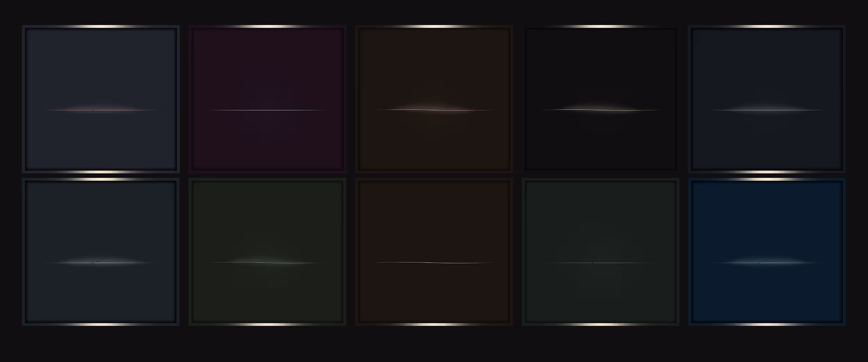This screenshot has height=362, width=868.
Task: Choose the dark olive green square panel
Action: (267, 252)
